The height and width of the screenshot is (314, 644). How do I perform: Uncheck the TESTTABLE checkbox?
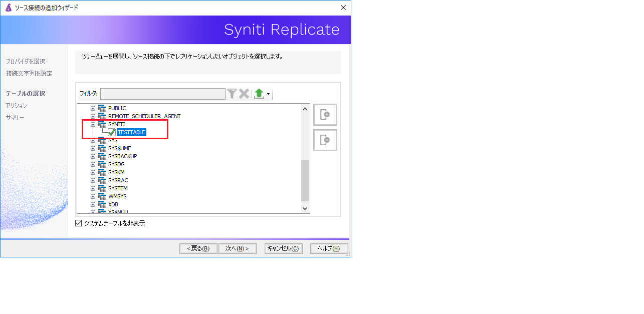(x=111, y=132)
